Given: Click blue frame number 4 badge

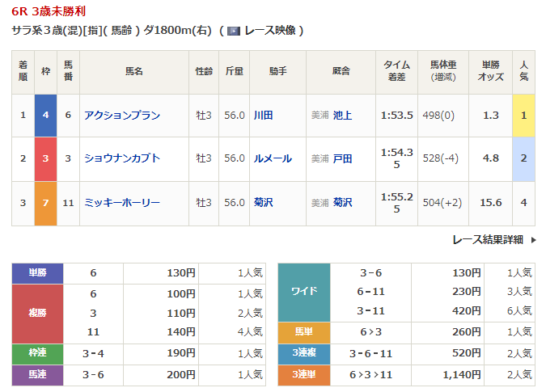Looking at the screenshot, I should pyautogui.click(x=45, y=116).
